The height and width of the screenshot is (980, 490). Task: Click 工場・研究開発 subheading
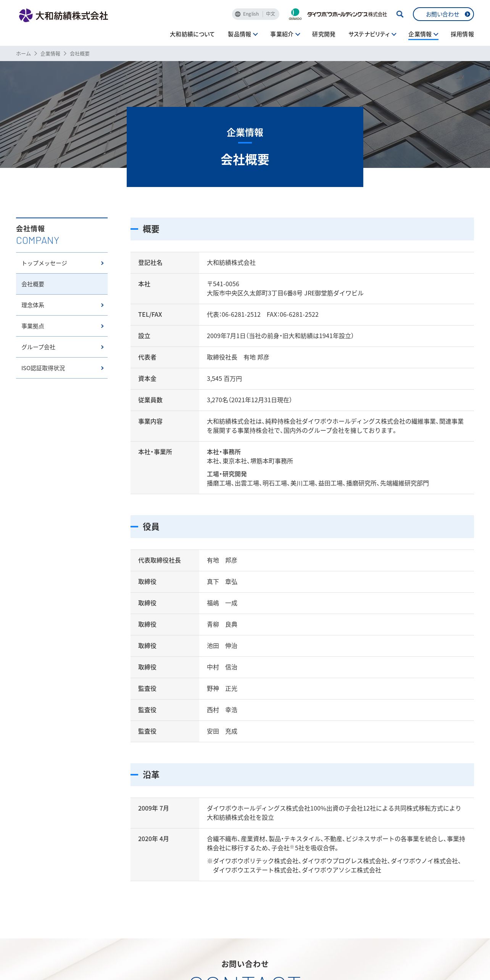(x=227, y=474)
